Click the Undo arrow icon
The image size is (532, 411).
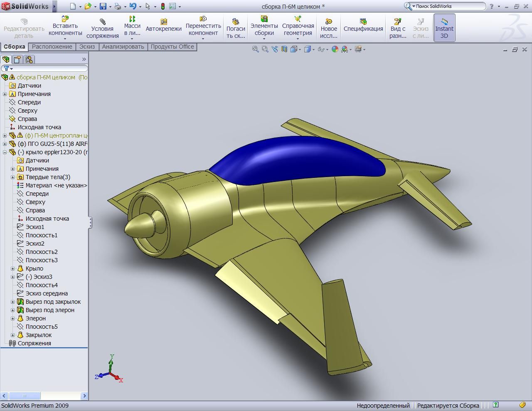coord(133,6)
